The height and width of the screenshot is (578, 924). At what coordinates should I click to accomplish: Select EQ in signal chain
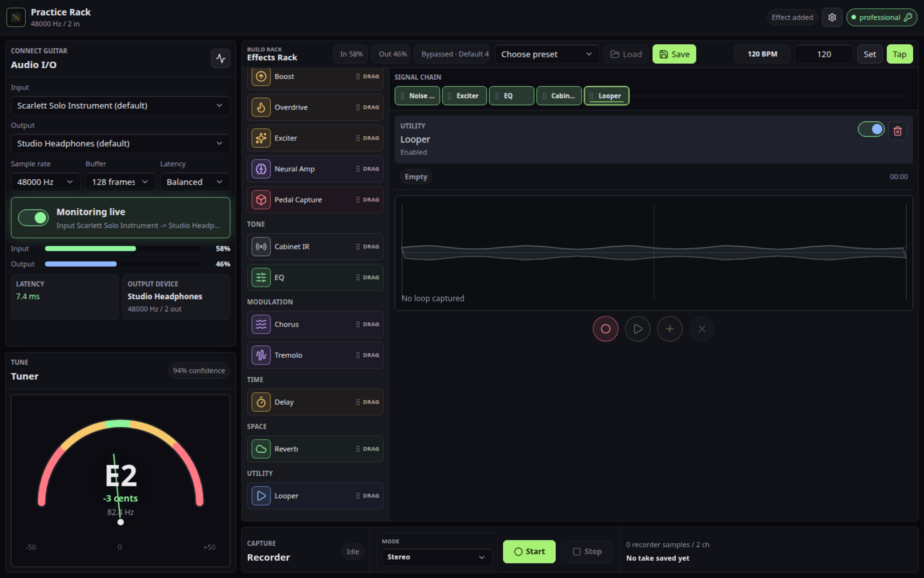pos(511,96)
